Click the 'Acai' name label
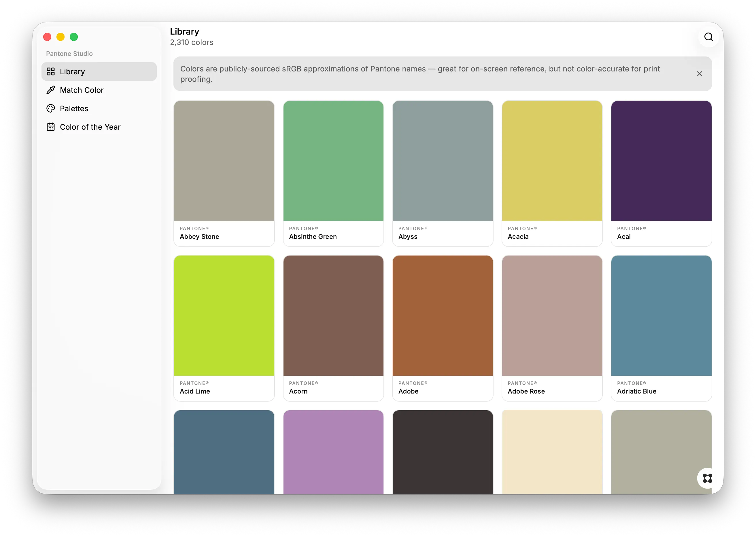The height and width of the screenshot is (537, 756). pyautogui.click(x=624, y=237)
